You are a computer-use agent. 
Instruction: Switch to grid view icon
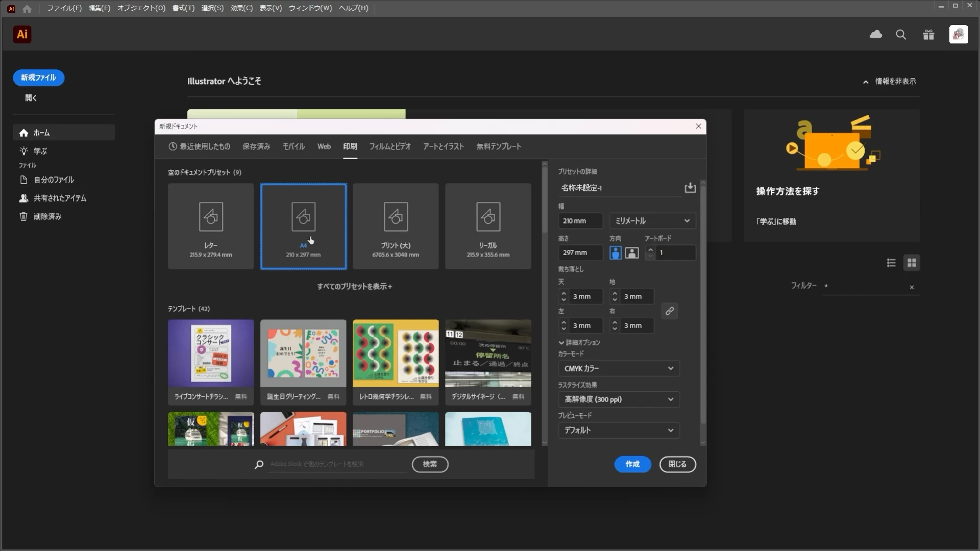pos(912,263)
